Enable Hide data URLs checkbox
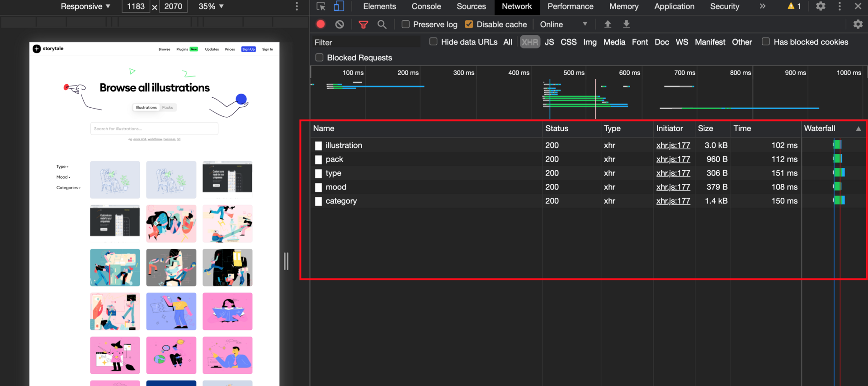 pyautogui.click(x=433, y=42)
